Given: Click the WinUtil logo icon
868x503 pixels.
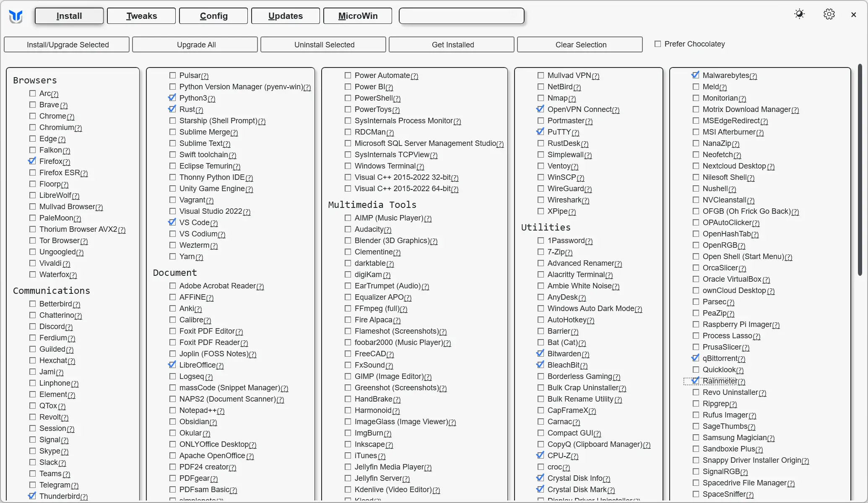Looking at the screenshot, I should 16,16.
